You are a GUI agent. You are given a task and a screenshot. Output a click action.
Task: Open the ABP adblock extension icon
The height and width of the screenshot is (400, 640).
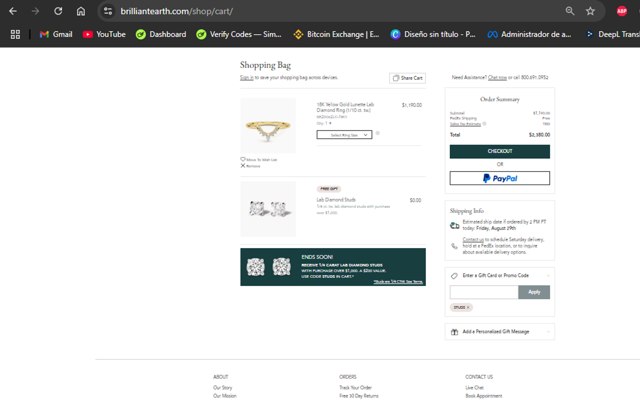(x=622, y=11)
